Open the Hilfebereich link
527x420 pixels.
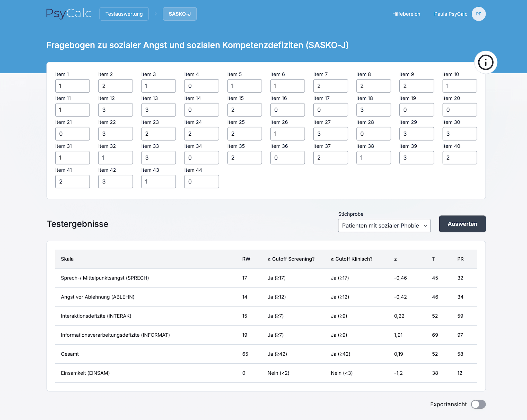pyautogui.click(x=406, y=14)
